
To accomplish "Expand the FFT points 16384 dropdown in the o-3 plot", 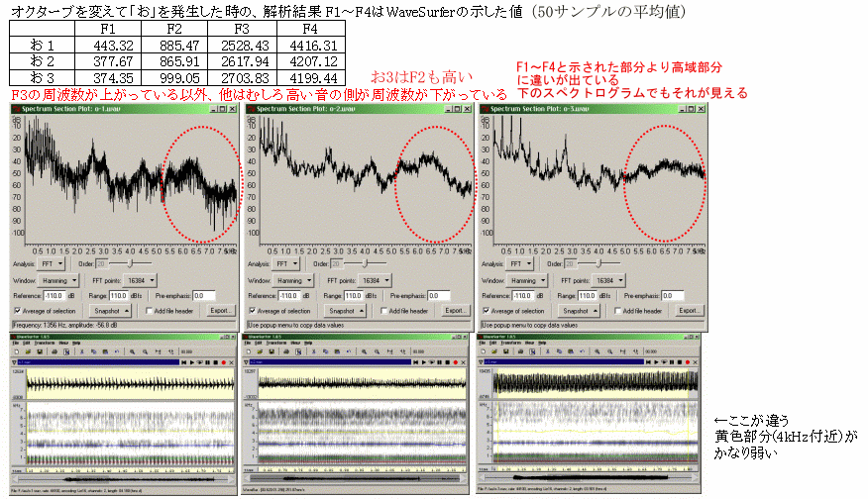I will [613, 280].
